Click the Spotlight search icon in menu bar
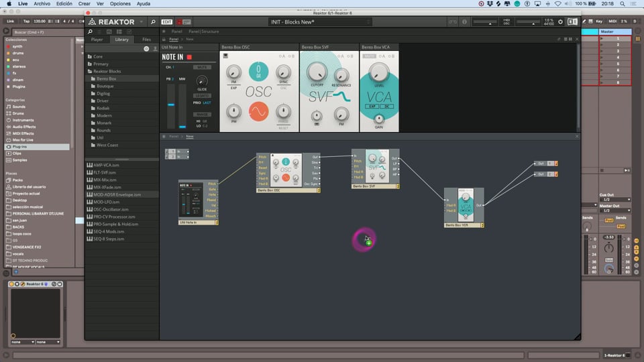This screenshot has width=644, height=362. point(623,4)
